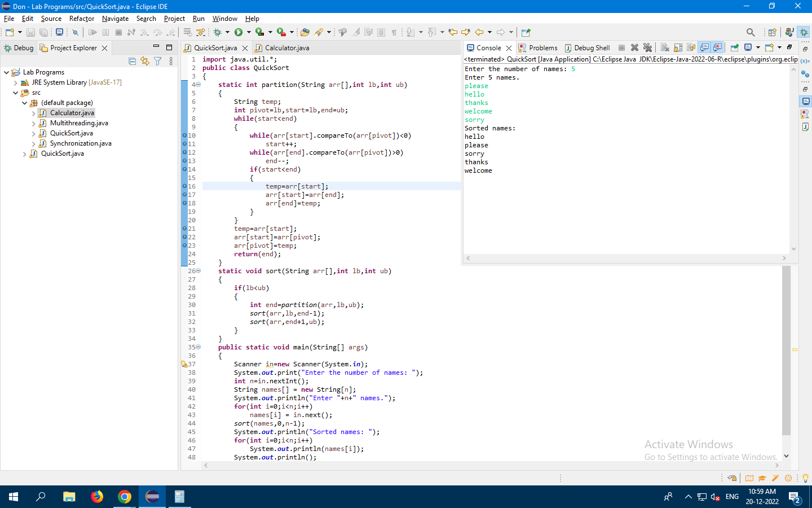The image size is (812, 508).
Task: Open the Refactor menu
Action: coord(82,19)
